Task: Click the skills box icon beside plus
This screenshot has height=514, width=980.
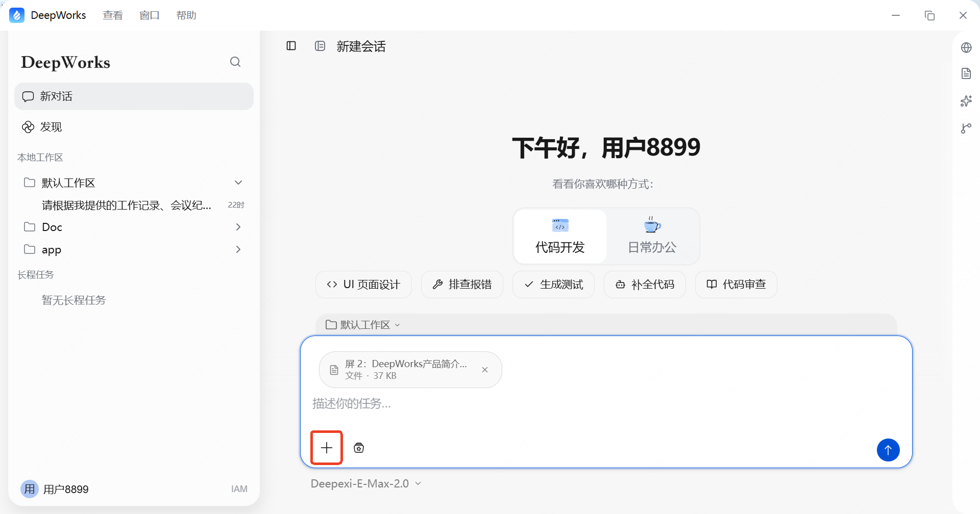Action: point(359,448)
